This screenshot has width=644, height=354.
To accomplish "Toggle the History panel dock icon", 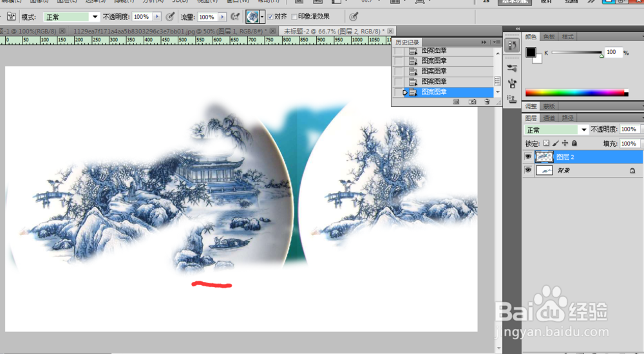I will [x=512, y=45].
